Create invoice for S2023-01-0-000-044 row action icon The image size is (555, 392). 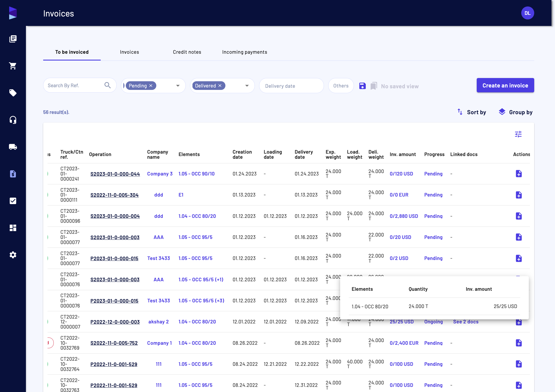click(519, 174)
